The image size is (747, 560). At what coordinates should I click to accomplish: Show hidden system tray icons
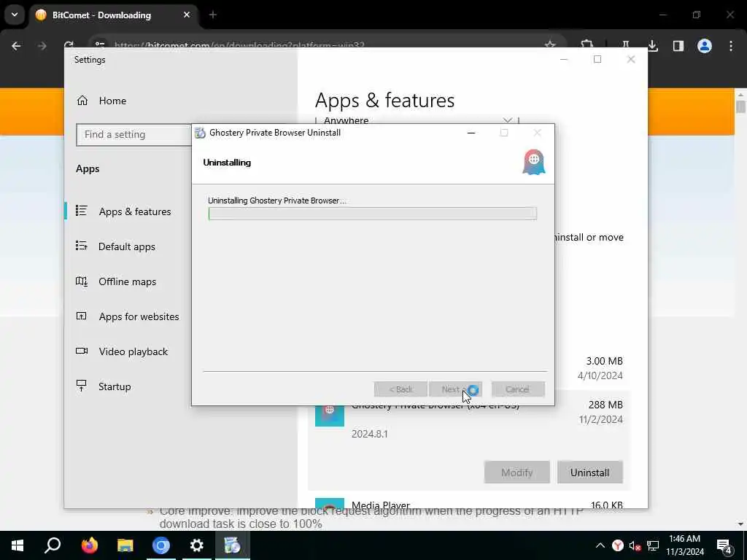click(x=600, y=545)
